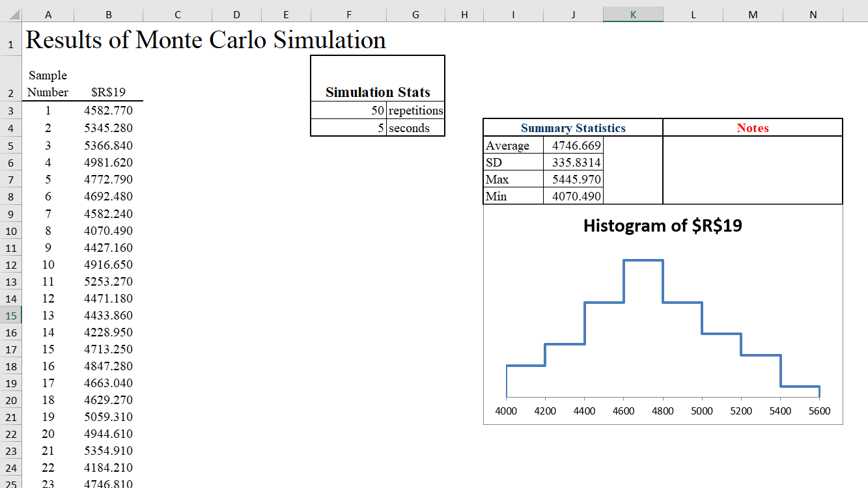868x488 pixels.
Task: Select the $R$19 column heading cell
Action: pyautogui.click(x=108, y=92)
